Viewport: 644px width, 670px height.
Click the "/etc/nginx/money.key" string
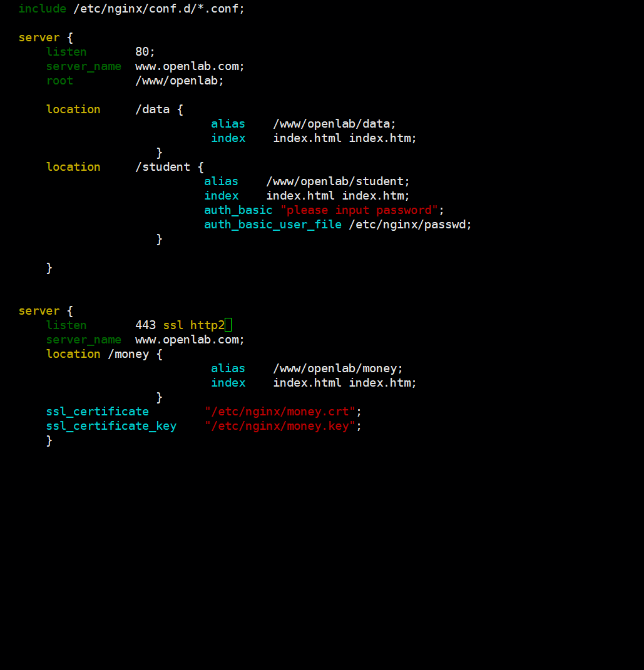(280, 427)
